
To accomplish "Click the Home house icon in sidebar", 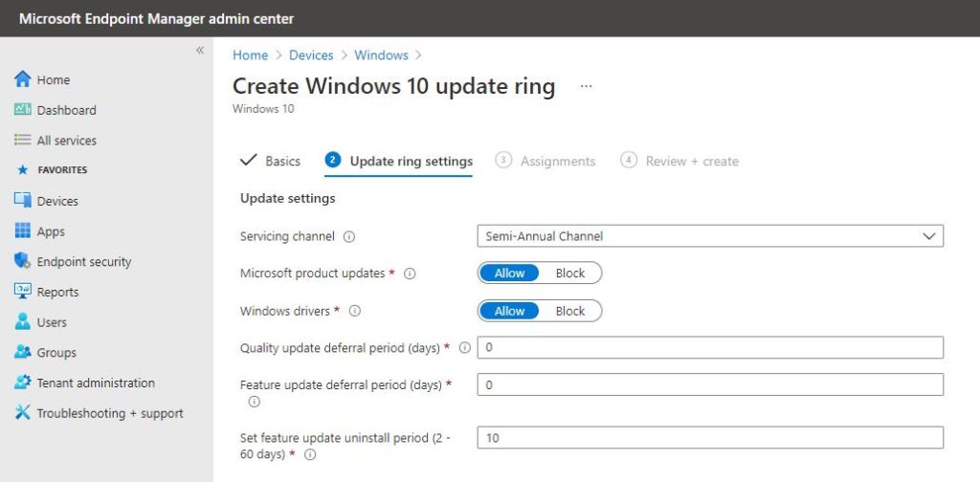I will pyautogui.click(x=23, y=79).
